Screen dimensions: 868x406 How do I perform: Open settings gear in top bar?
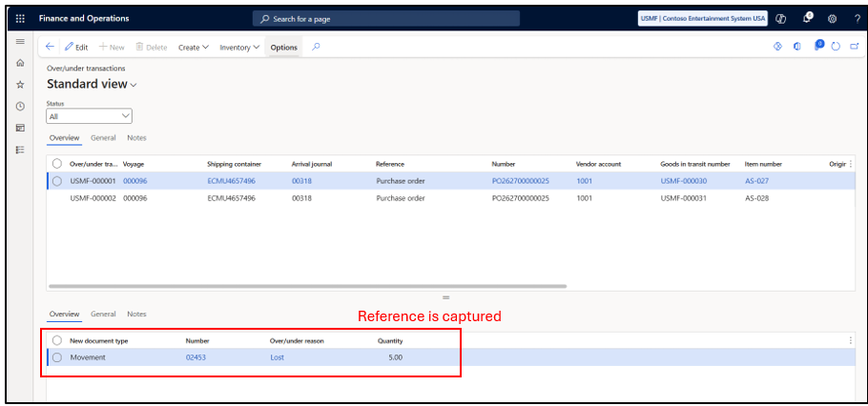tap(832, 19)
